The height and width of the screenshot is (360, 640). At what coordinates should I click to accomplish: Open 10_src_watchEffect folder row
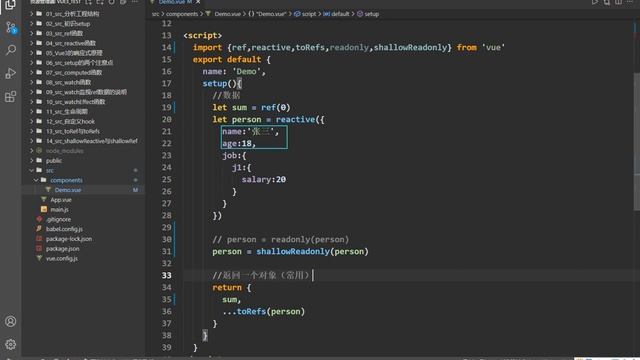pyautogui.click(x=83, y=102)
